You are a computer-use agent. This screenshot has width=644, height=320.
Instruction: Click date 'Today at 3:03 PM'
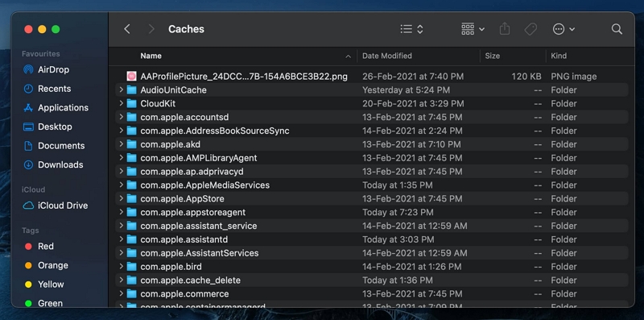[398, 239]
